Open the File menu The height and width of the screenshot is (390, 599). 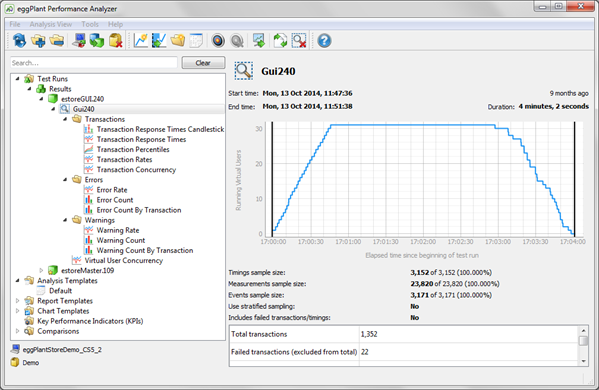pos(15,24)
